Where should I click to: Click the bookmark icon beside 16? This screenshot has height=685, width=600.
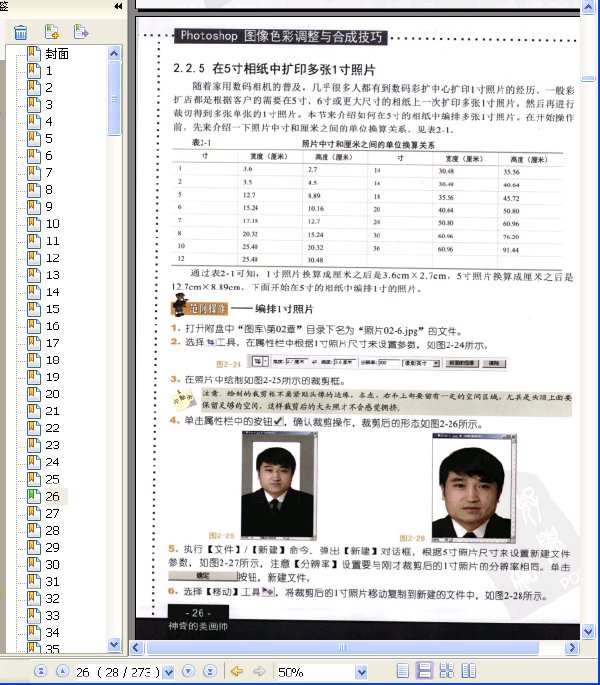(x=34, y=326)
